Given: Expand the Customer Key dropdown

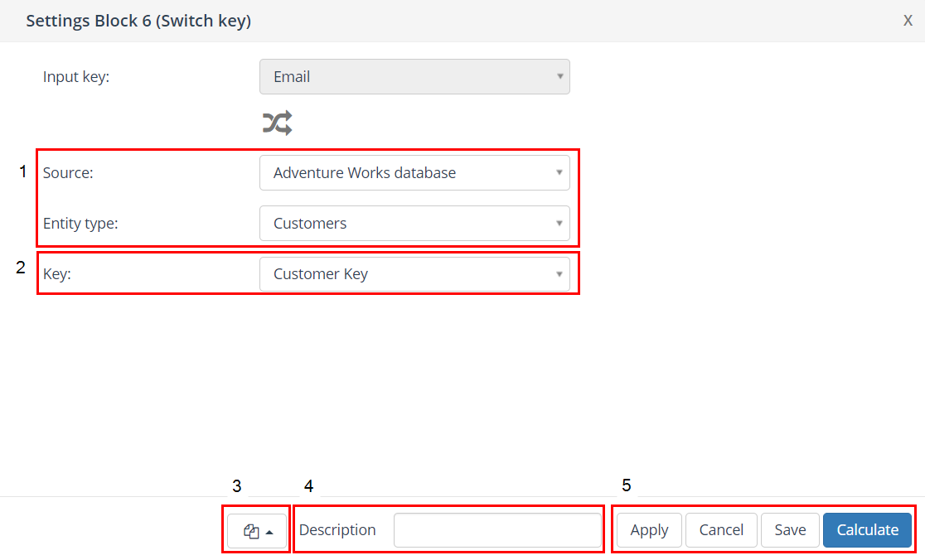Looking at the screenshot, I should pyautogui.click(x=414, y=274).
